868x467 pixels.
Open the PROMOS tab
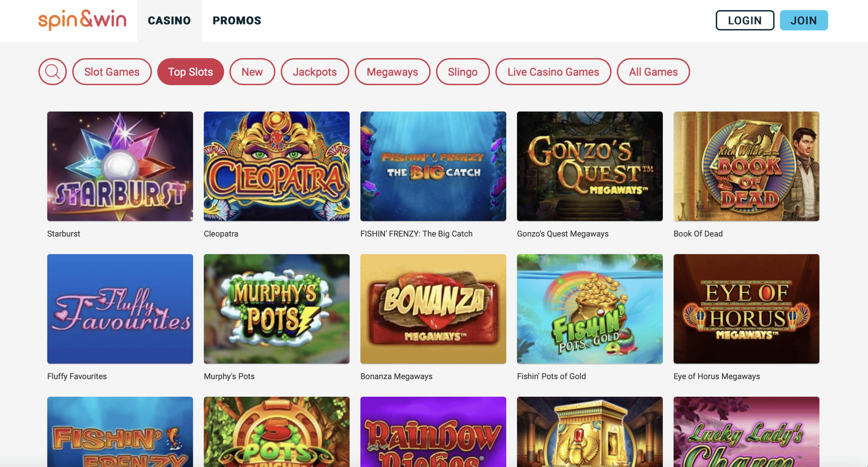pos(237,21)
